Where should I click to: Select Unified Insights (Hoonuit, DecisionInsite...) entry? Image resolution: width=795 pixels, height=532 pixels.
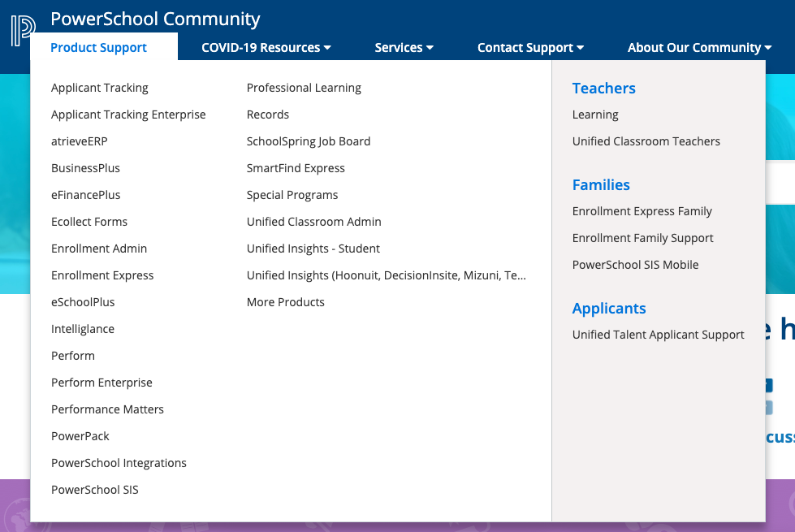coord(387,275)
